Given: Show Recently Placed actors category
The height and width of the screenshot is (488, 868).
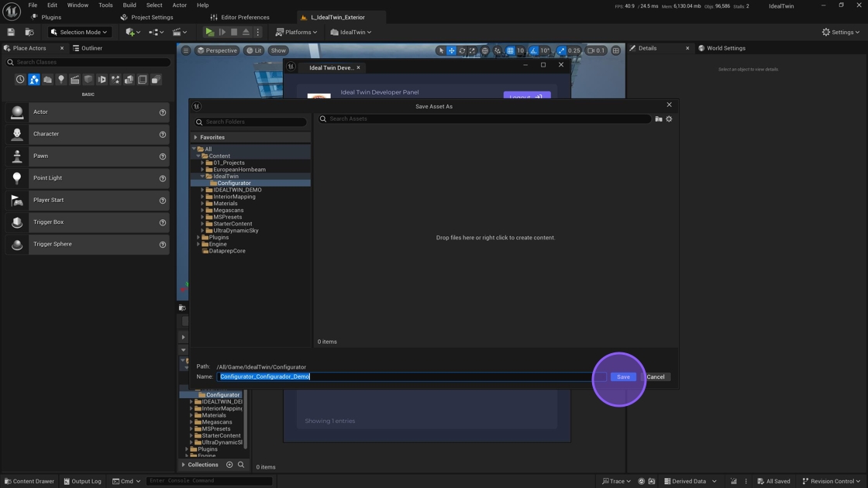Looking at the screenshot, I should (20, 80).
